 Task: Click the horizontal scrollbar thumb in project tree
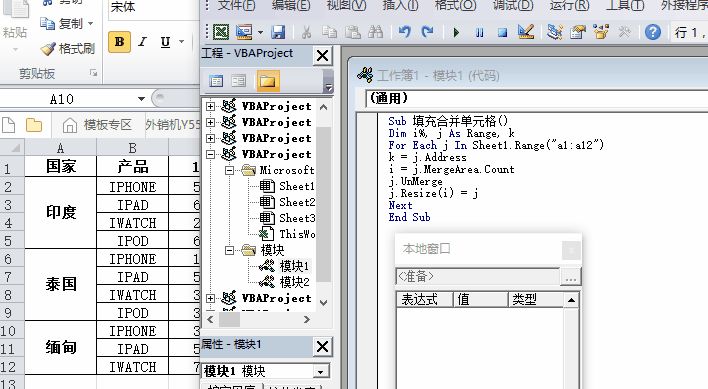coord(229,320)
